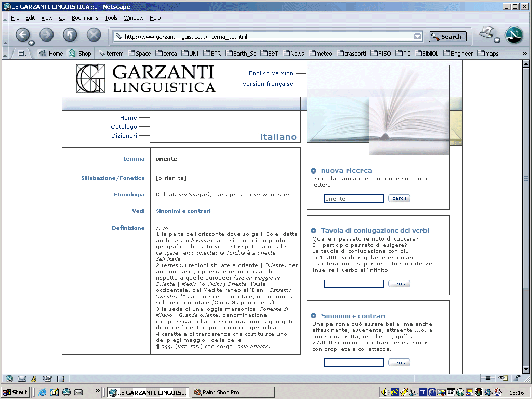Screen dimensions: 532x399
Task: Click cerca button under nuova ricerca
Action: [399, 198]
